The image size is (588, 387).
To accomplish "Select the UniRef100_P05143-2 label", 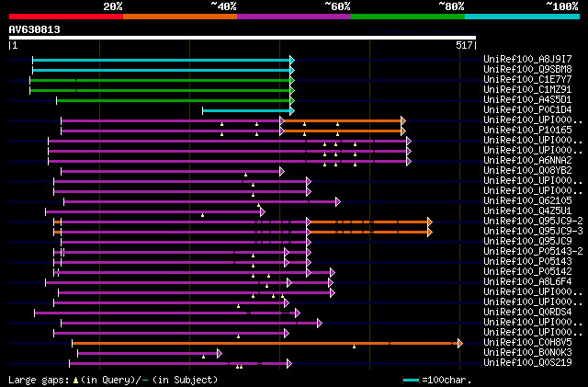I will [533, 252].
